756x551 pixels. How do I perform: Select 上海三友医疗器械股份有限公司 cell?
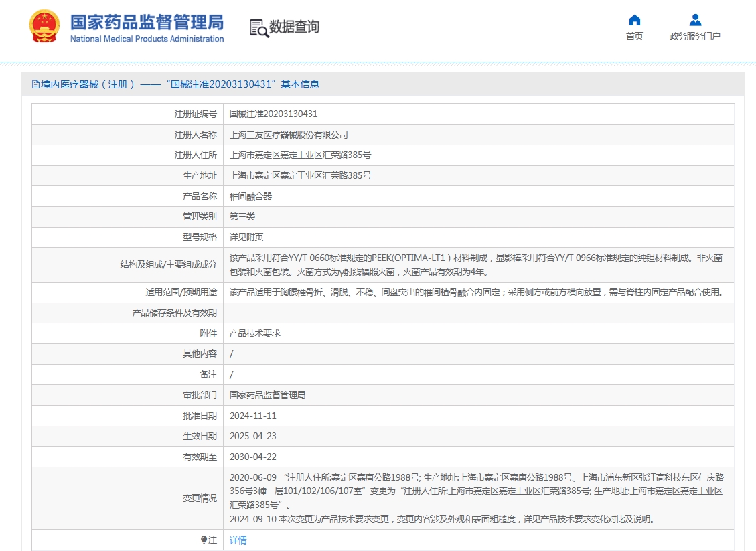289,135
